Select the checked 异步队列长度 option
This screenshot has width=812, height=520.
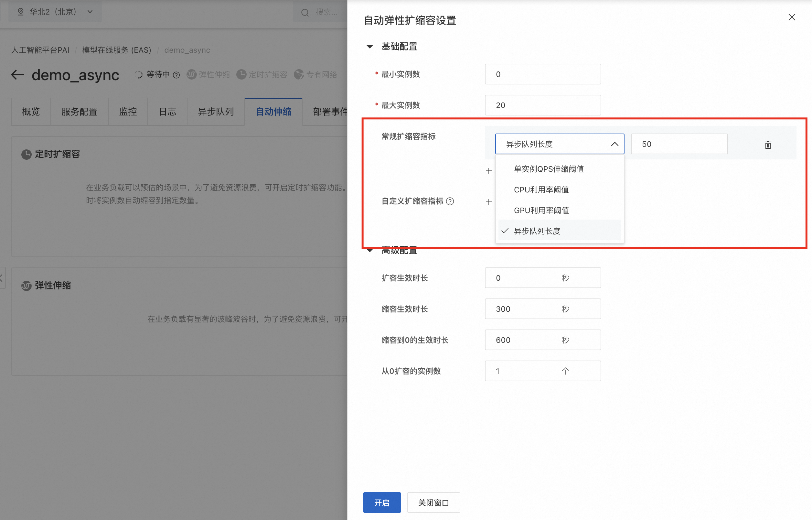[560, 231]
